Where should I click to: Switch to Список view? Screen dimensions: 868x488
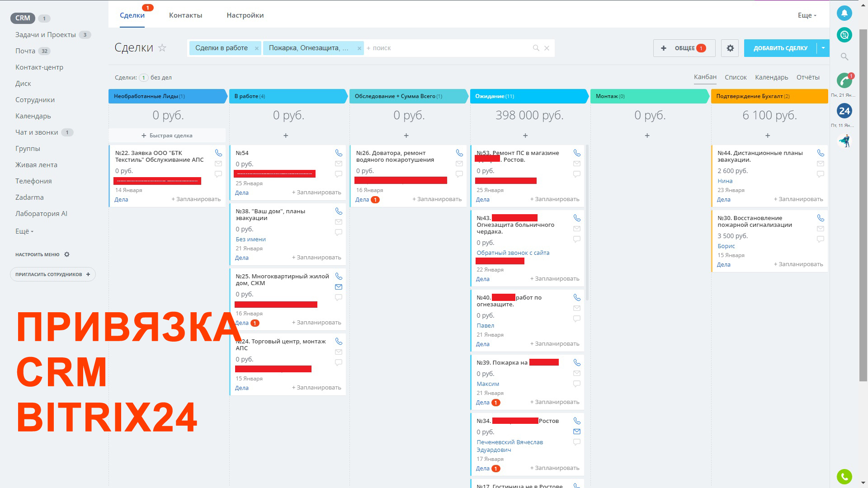pos(736,77)
